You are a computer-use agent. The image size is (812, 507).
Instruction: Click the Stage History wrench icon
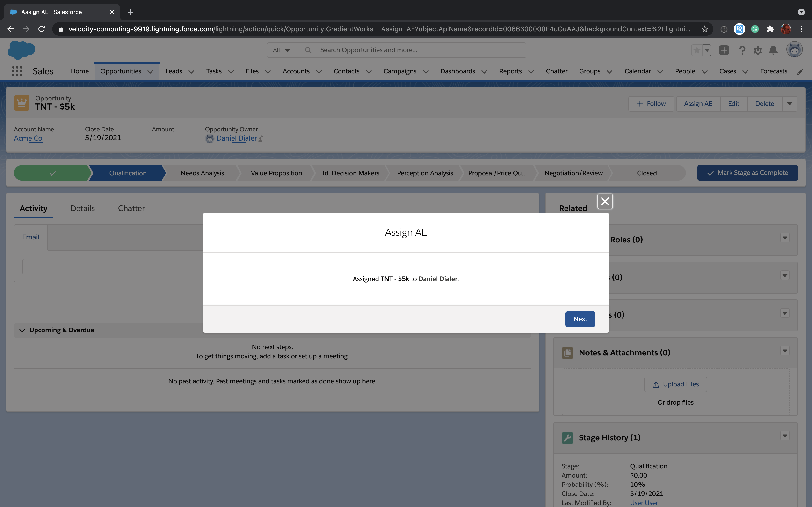[567, 437]
